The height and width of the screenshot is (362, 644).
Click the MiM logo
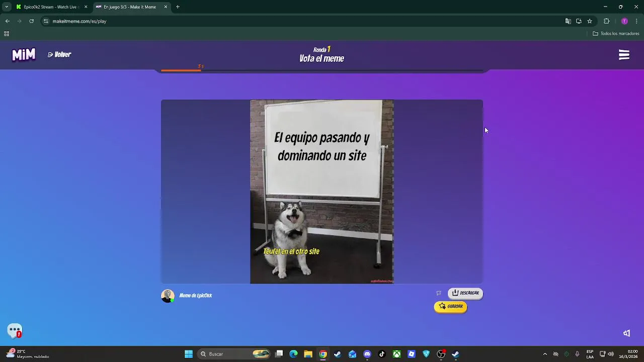(24, 54)
